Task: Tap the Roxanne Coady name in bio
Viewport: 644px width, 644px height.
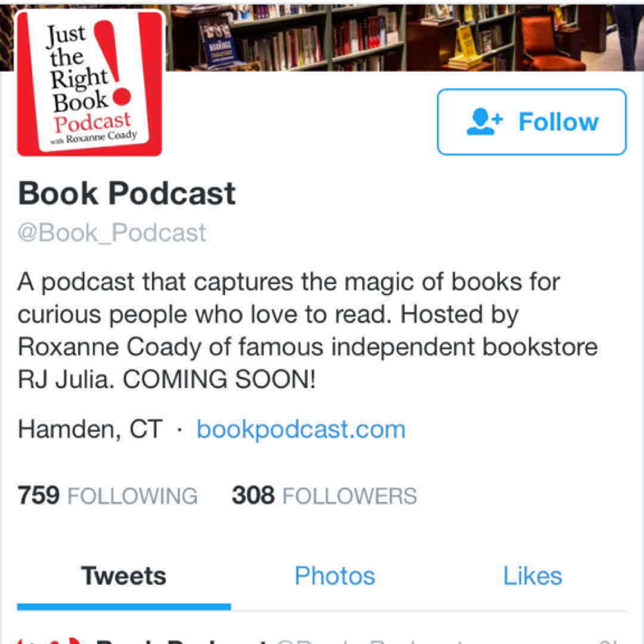Action: pos(110,348)
